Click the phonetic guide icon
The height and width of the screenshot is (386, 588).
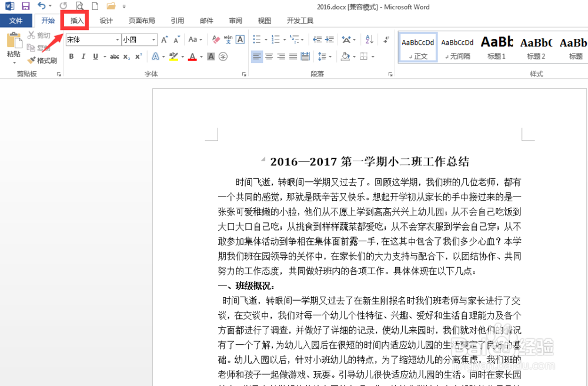[228, 39]
